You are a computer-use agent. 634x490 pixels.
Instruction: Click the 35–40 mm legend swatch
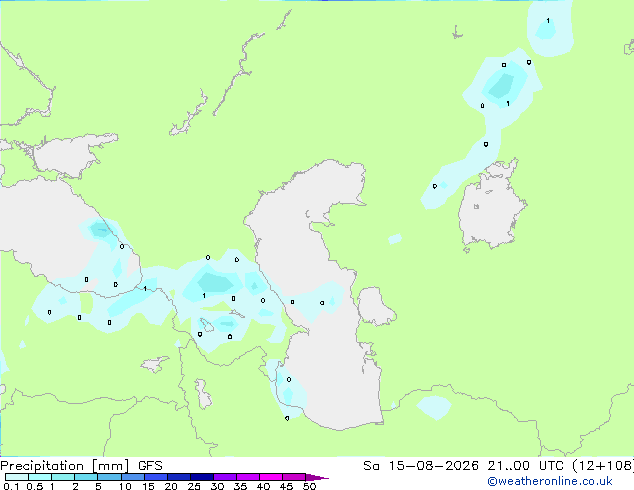pyautogui.click(x=248, y=477)
